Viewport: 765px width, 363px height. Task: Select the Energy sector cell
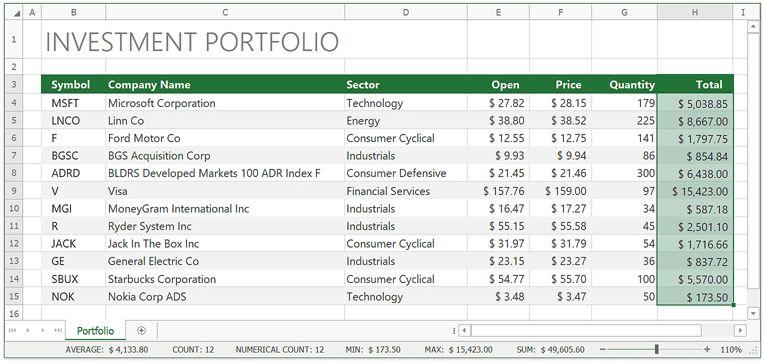pos(406,121)
